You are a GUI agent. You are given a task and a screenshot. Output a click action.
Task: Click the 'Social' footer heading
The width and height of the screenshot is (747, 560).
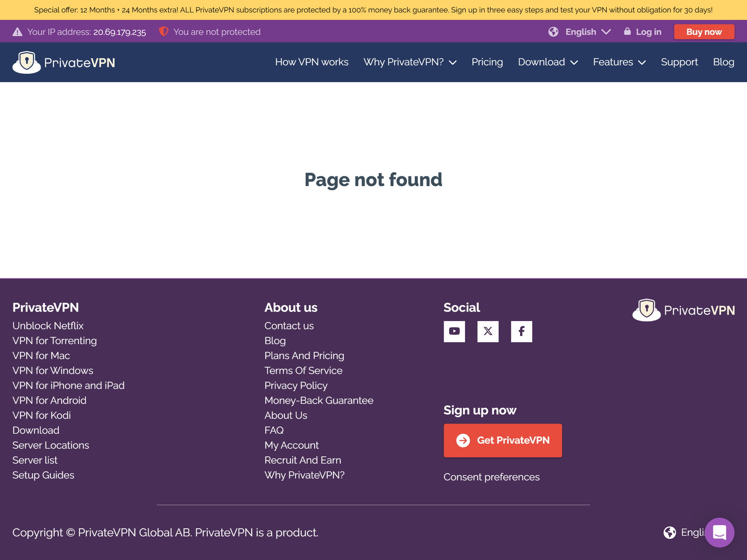click(462, 308)
